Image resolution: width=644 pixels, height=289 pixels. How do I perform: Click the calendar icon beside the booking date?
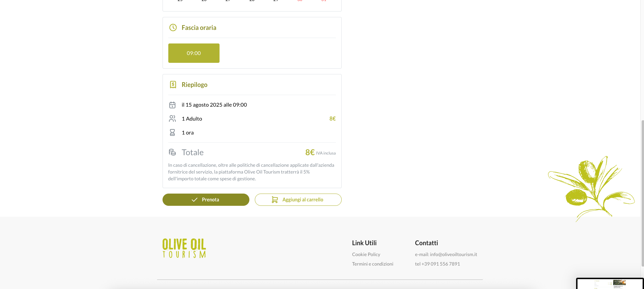point(172,105)
